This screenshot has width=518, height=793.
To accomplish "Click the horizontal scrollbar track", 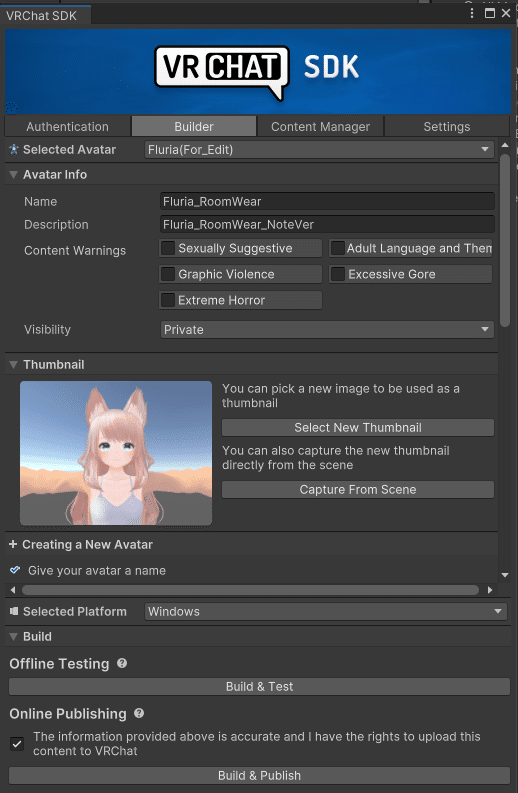I will (x=250, y=590).
